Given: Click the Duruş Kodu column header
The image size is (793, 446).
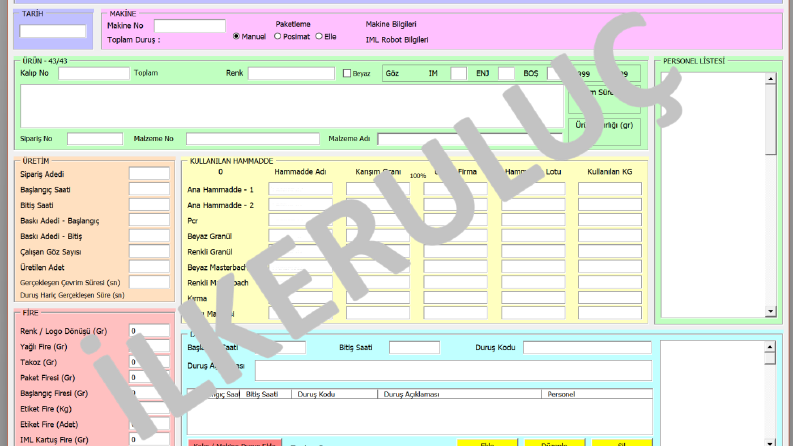Looking at the screenshot, I should (334, 394).
